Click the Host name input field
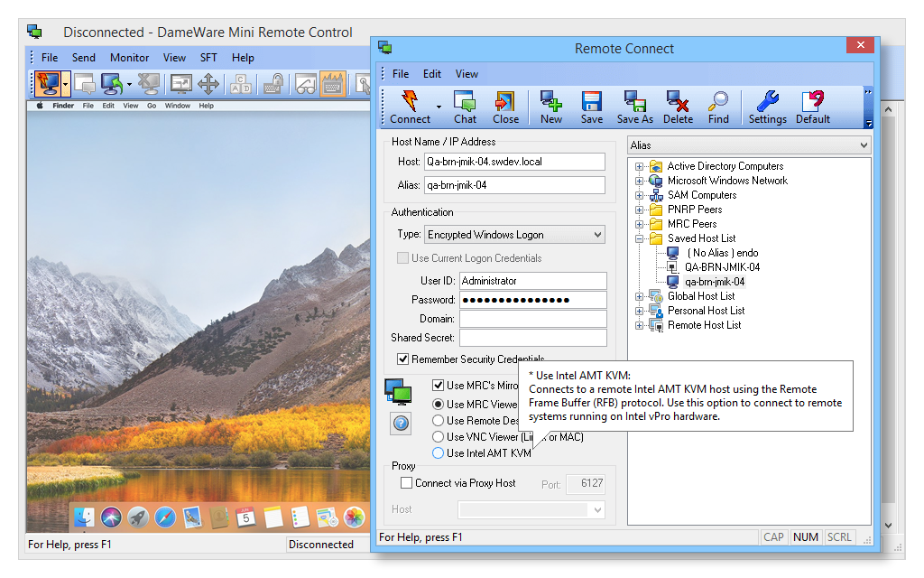 coord(514,162)
